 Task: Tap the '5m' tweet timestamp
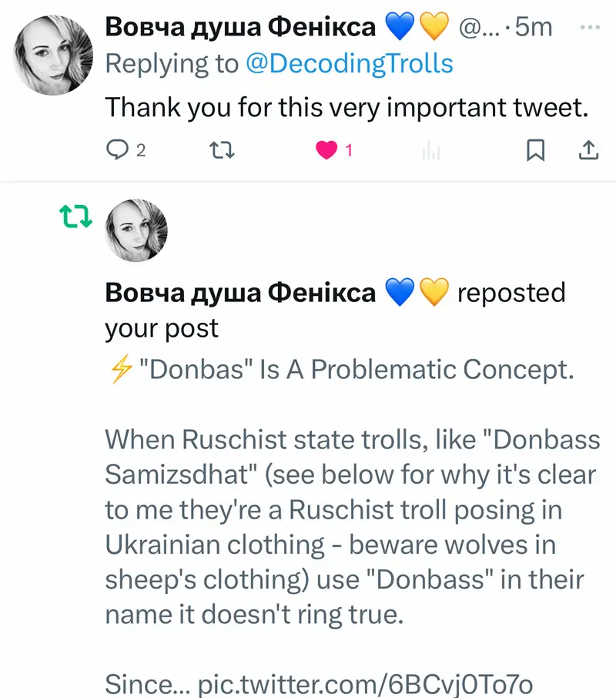click(x=534, y=27)
